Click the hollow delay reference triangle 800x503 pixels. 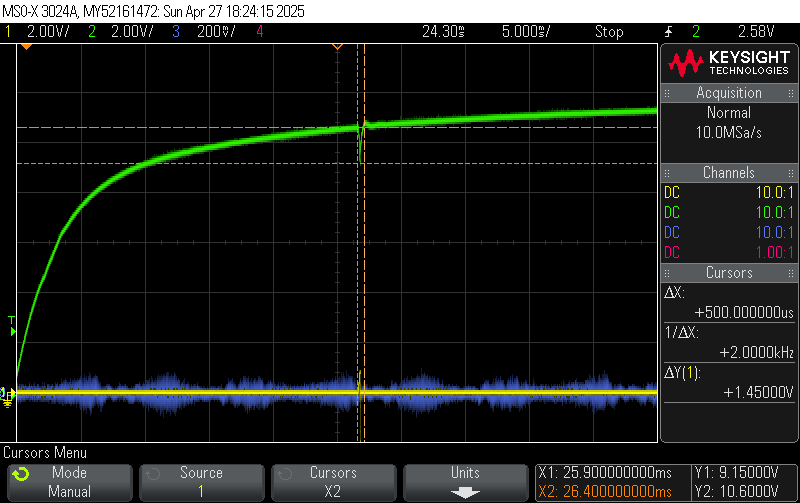coord(337,47)
